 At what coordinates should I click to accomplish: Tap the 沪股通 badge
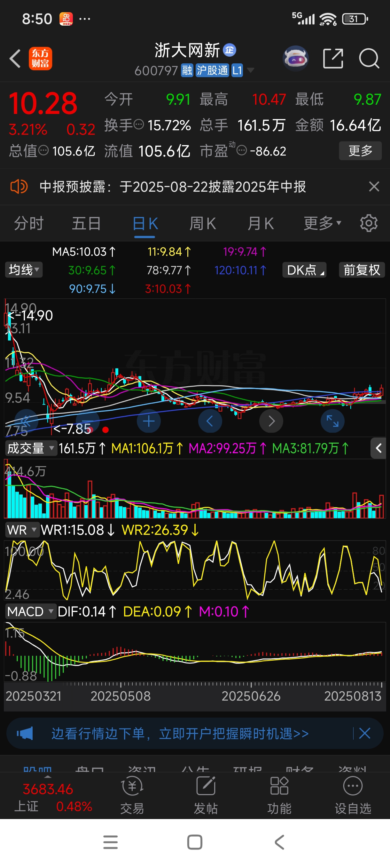point(212,70)
